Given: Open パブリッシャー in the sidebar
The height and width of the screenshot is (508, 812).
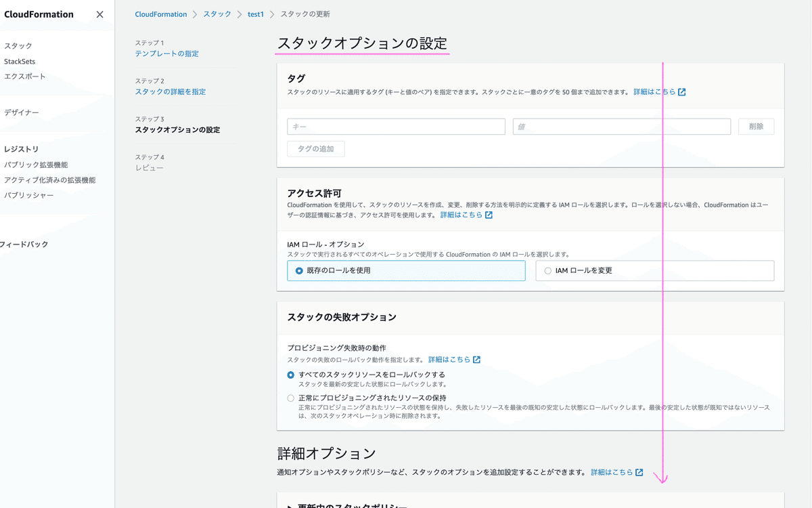Looking at the screenshot, I should tap(29, 195).
